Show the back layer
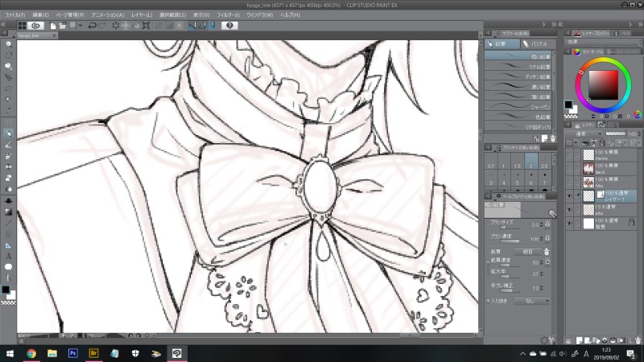Image resolution: width=644 pixels, height=362 pixels. tap(569, 168)
